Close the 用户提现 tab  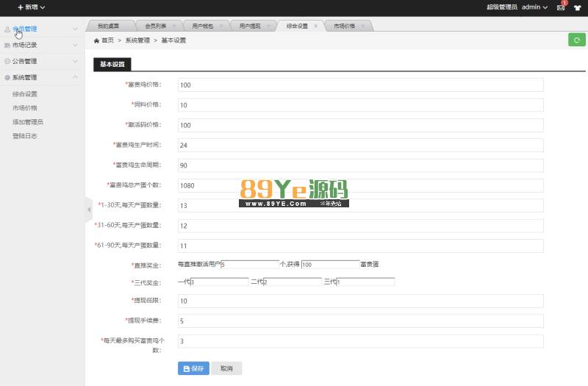click(x=268, y=26)
